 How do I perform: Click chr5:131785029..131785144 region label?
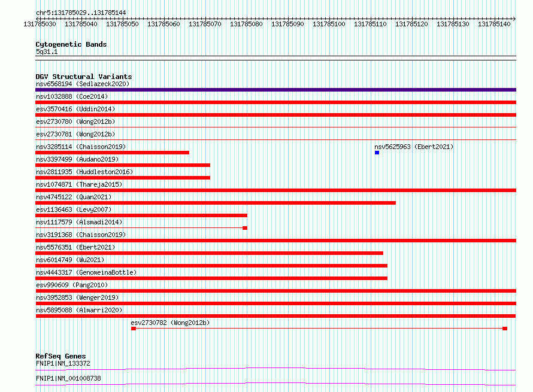coord(81,13)
